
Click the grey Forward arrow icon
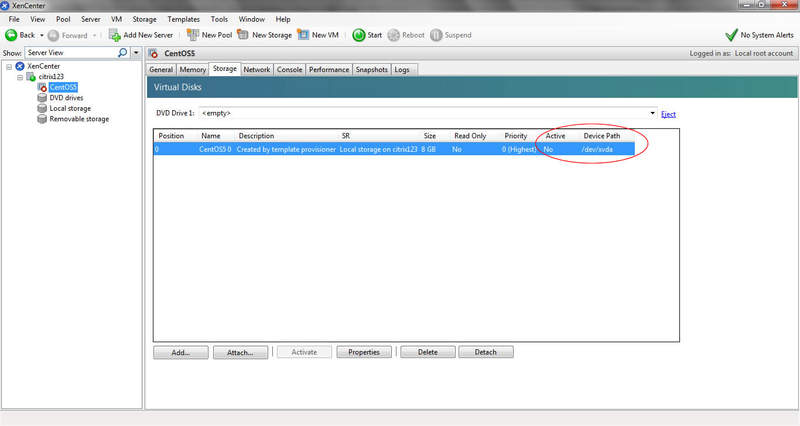pyautogui.click(x=53, y=36)
